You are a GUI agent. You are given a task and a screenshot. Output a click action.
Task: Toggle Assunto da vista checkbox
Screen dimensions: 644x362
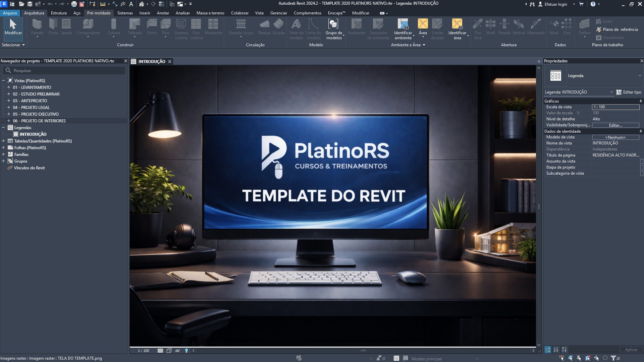642,161
